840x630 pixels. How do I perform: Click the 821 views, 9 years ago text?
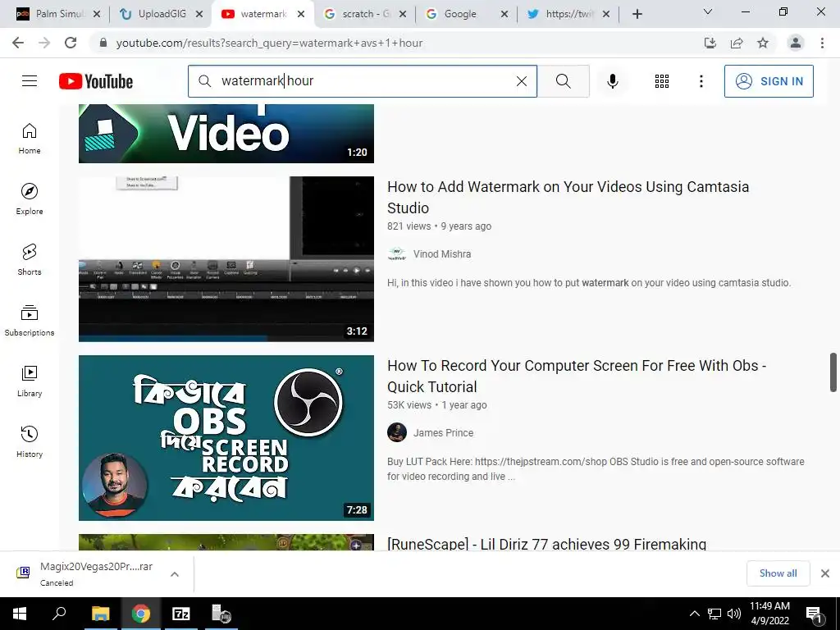[x=440, y=226]
